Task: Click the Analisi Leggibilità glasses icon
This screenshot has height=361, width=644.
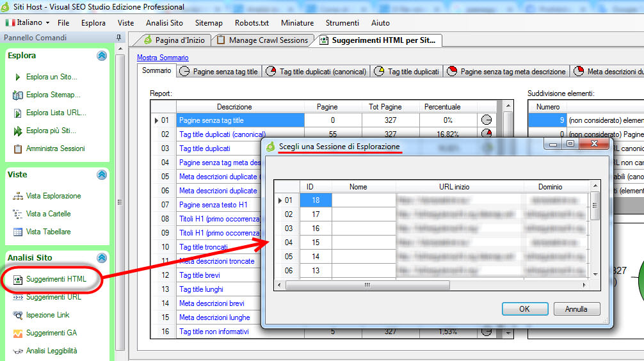Action: 18,351
